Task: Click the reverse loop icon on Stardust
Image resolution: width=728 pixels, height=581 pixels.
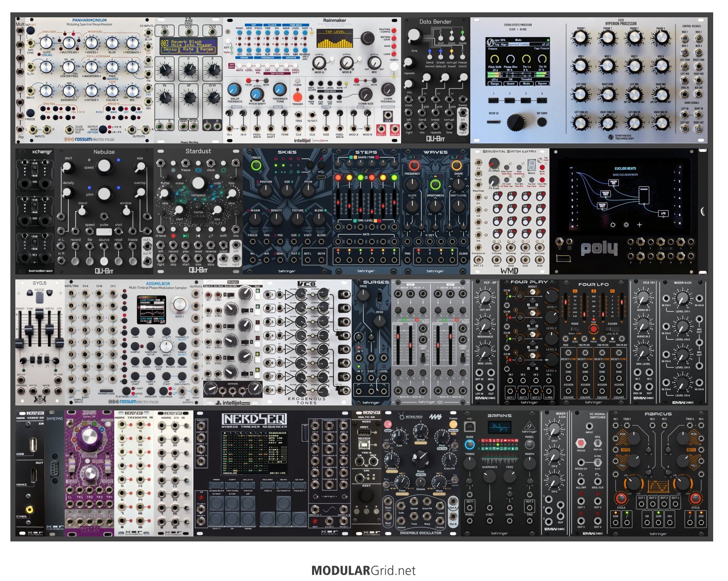Action: click(211, 236)
